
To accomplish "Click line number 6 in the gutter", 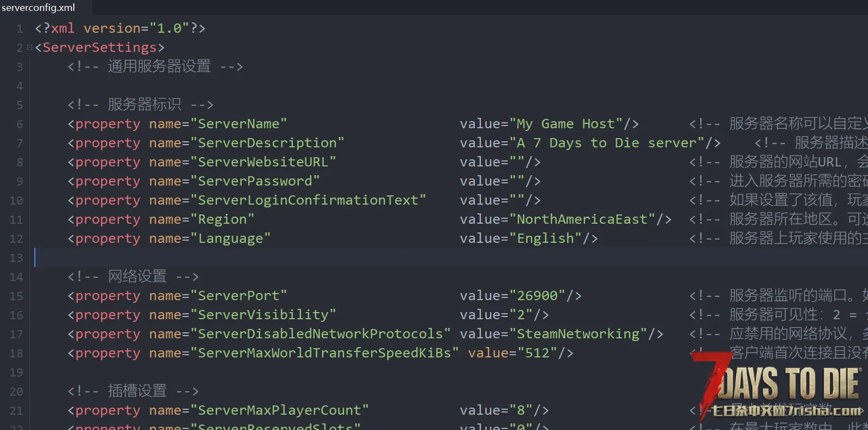I will coord(20,124).
